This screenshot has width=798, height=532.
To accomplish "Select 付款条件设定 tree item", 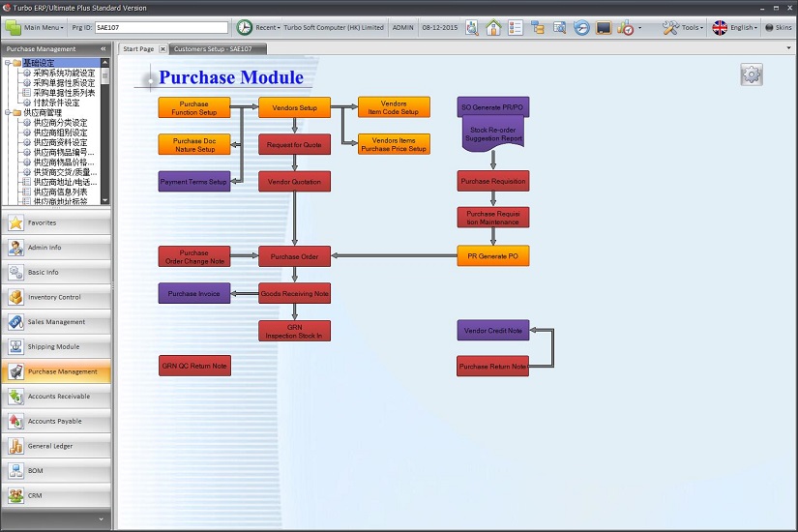I will point(56,103).
